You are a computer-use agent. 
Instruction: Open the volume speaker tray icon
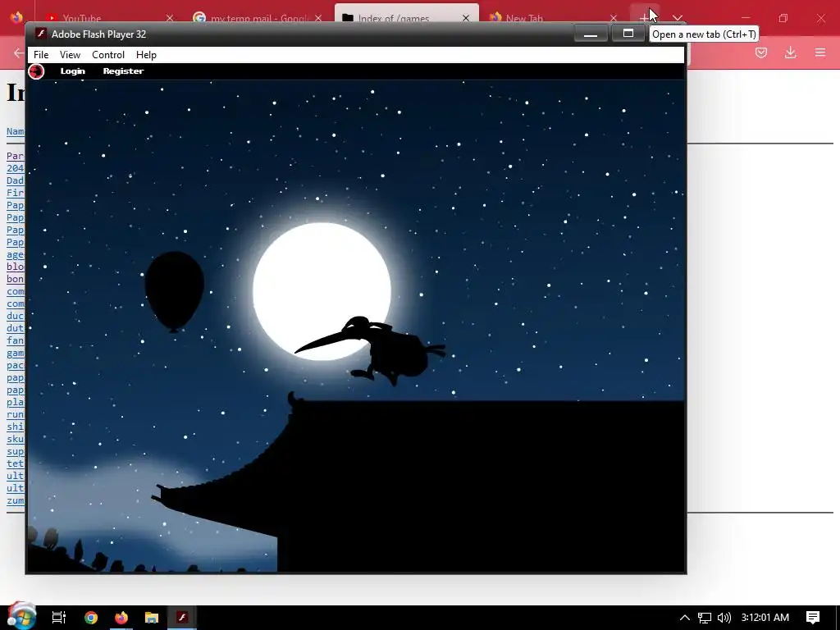pos(724,618)
